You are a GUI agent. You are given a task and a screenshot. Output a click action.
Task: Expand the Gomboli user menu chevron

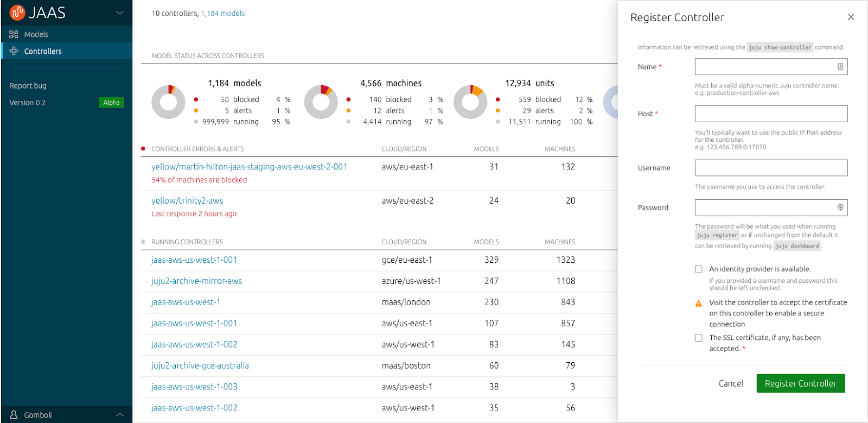(x=120, y=415)
